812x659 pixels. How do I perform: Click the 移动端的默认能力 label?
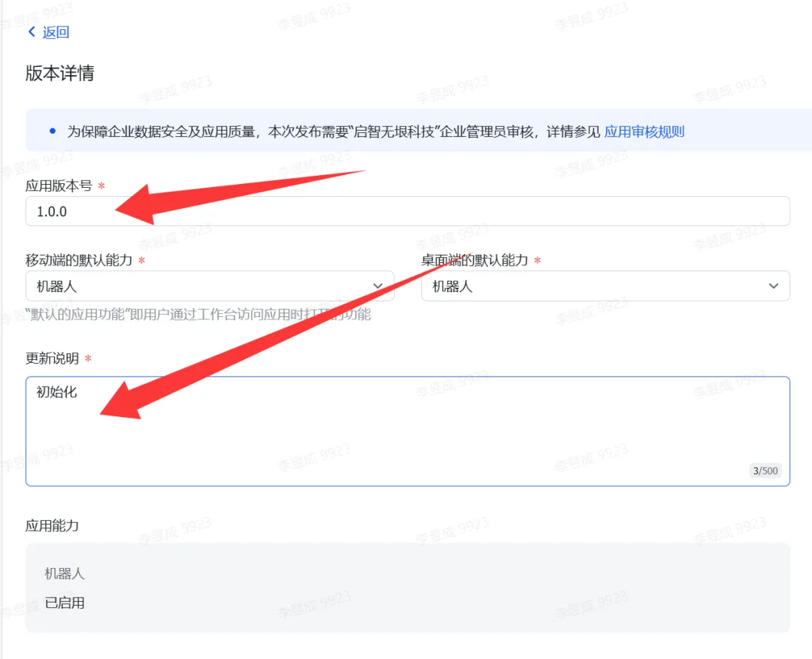(x=79, y=260)
